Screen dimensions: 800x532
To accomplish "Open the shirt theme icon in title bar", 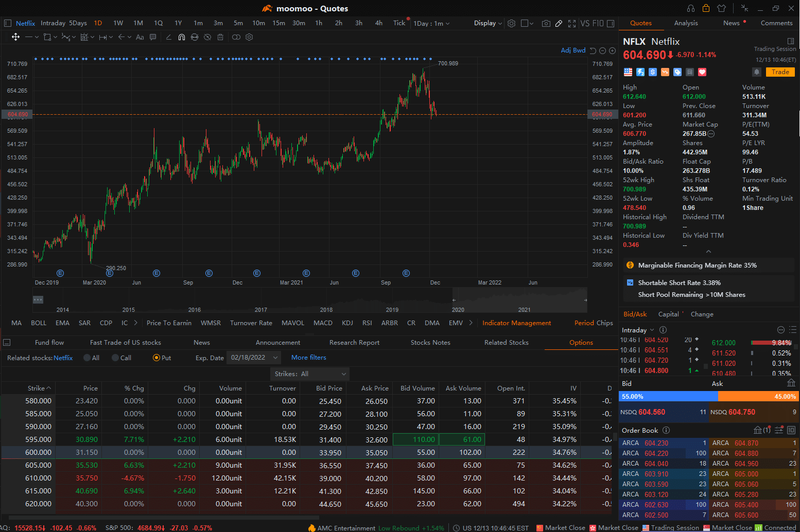I will click(x=721, y=8).
